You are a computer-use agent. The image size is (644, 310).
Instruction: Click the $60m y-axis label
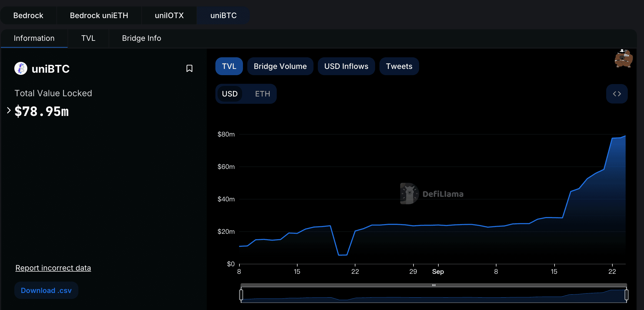pyautogui.click(x=226, y=167)
